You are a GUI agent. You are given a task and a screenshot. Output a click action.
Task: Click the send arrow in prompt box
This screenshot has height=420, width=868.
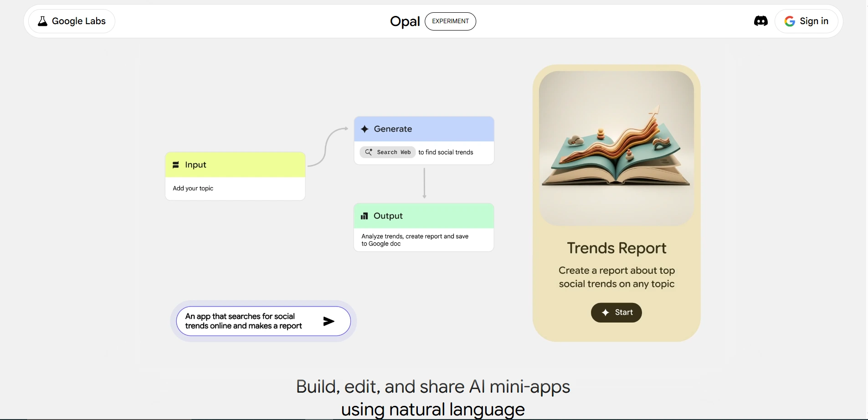click(329, 322)
